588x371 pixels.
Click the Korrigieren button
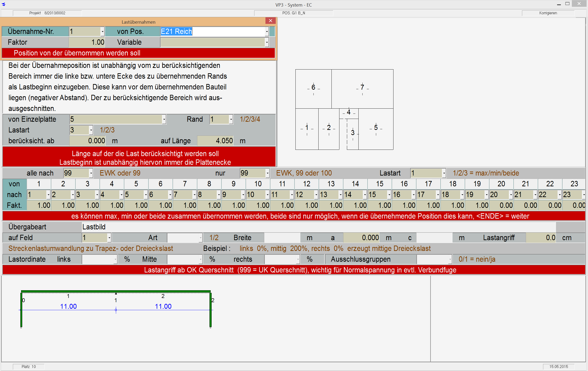tap(548, 13)
